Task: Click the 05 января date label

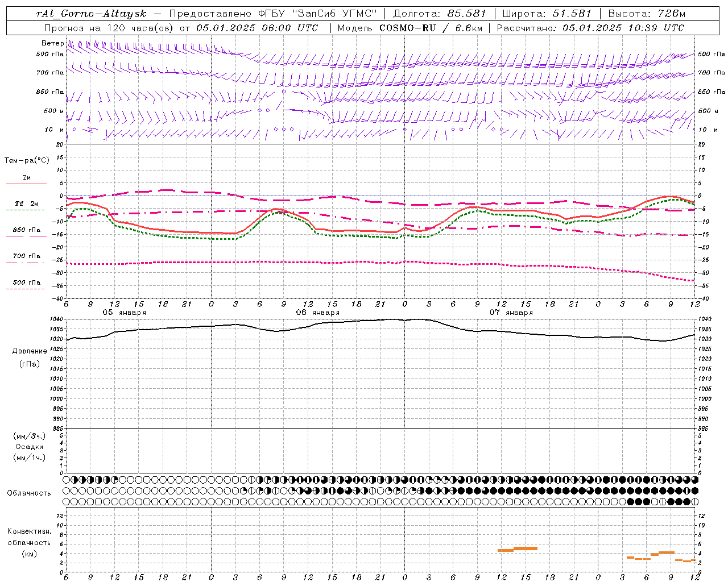Action: [x=124, y=313]
